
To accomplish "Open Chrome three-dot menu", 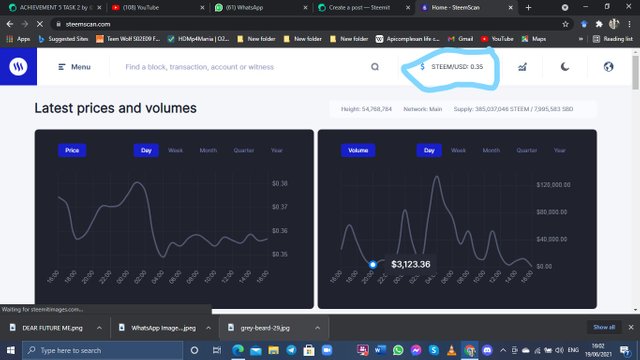I will click(629, 24).
